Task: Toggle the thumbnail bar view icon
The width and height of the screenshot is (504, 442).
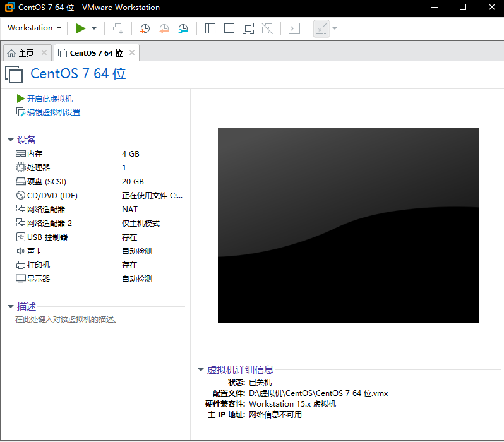Action: 229,28
